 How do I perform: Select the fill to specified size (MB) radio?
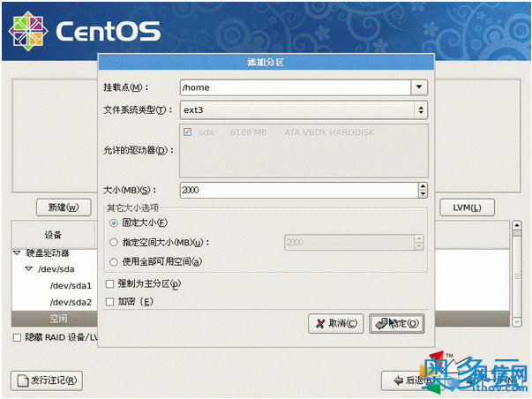(x=114, y=242)
